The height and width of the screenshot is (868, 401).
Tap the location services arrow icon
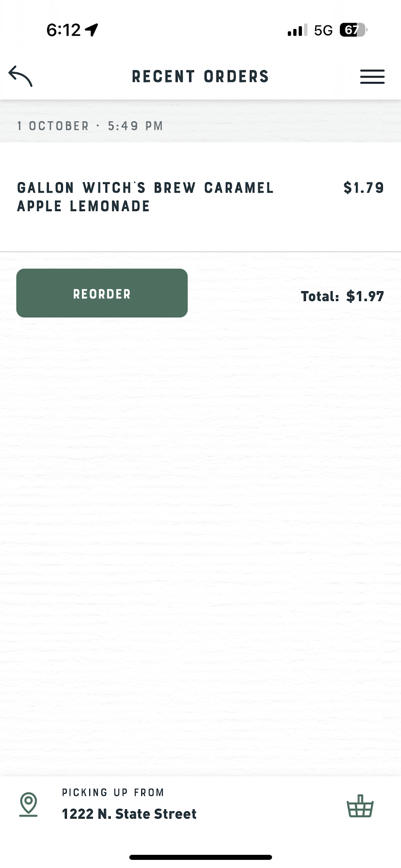[x=92, y=30]
